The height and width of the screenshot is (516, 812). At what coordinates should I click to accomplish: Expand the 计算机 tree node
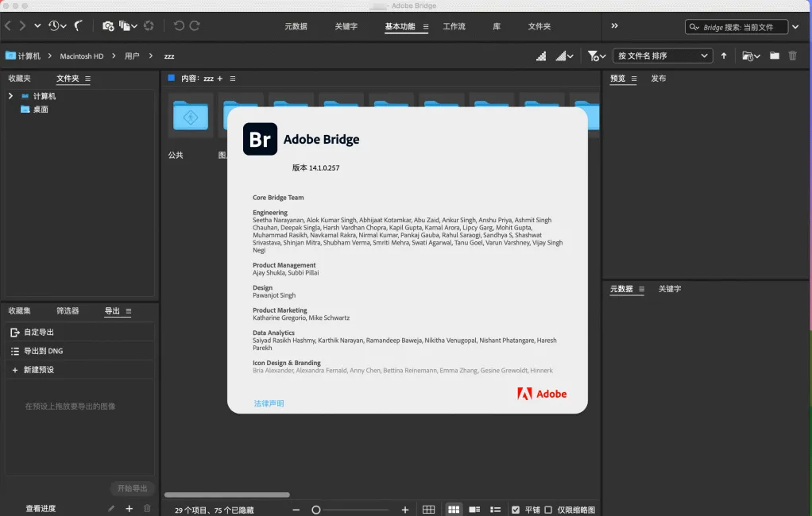(10, 96)
